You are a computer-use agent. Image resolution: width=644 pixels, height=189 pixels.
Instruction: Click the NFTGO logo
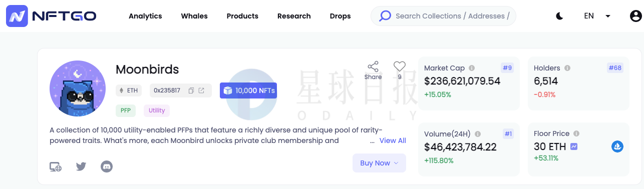click(x=51, y=16)
